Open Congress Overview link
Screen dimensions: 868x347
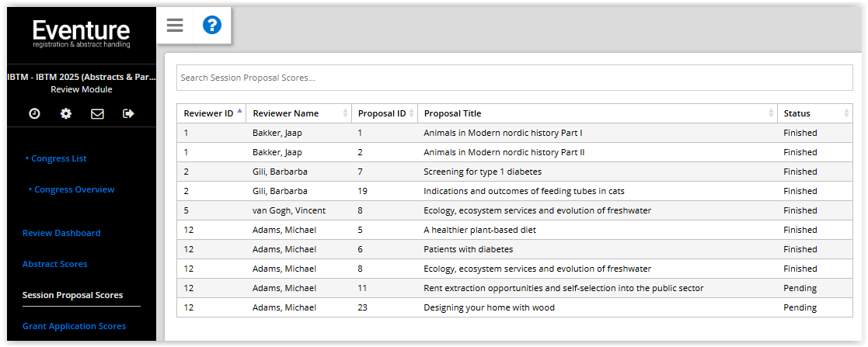71,189
